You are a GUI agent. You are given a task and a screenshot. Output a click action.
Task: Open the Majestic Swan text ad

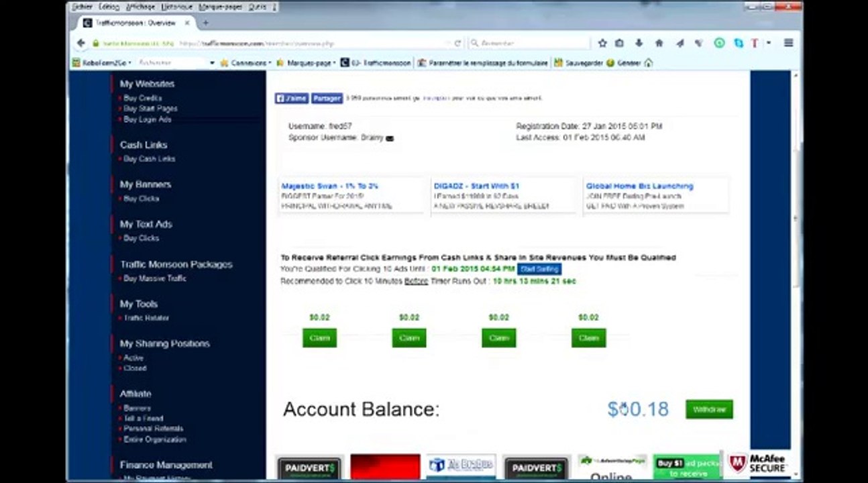click(330, 186)
